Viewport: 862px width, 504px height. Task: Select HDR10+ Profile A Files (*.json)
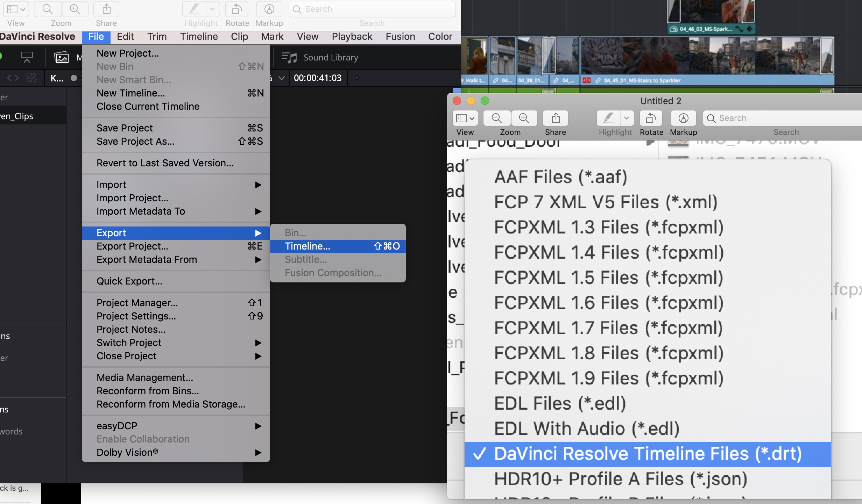pyautogui.click(x=648, y=479)
